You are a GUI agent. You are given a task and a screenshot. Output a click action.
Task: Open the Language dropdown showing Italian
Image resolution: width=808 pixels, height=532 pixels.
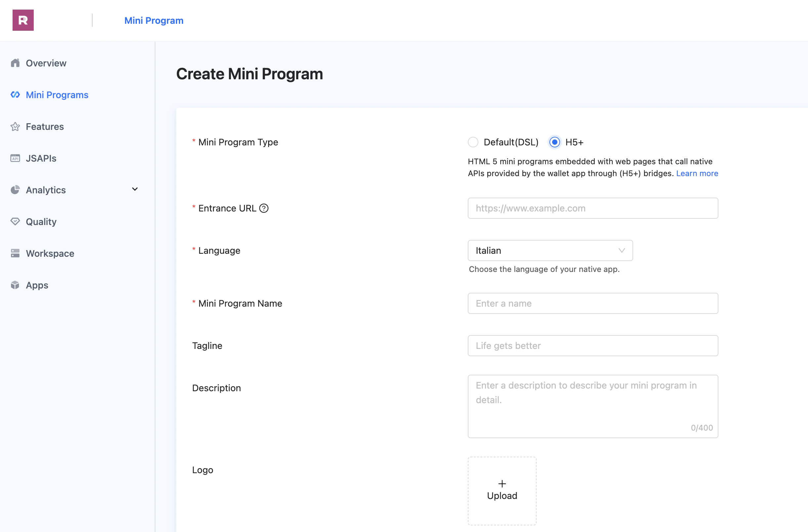550,250
